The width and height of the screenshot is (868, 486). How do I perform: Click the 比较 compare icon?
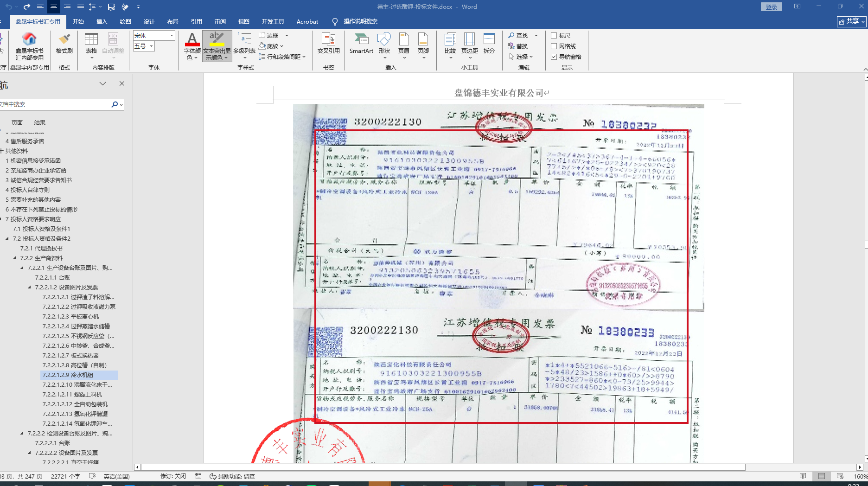pyautogui.click(x=450, y=43)
